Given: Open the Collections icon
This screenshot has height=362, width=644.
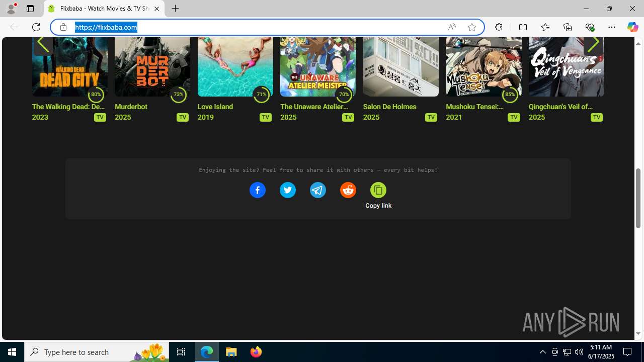Looking at the screenshot, I should coord(567,27).
